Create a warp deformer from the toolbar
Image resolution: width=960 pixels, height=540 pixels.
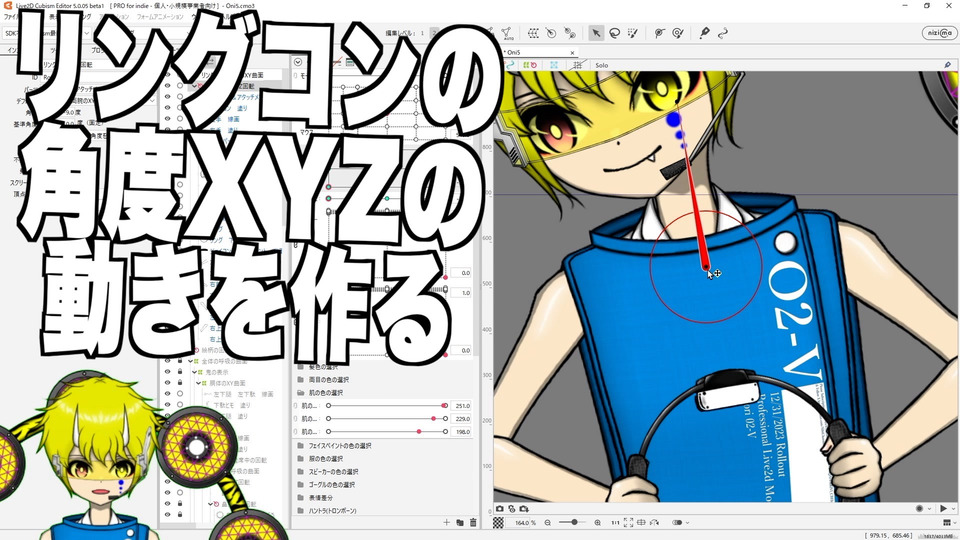click(533, 33)
